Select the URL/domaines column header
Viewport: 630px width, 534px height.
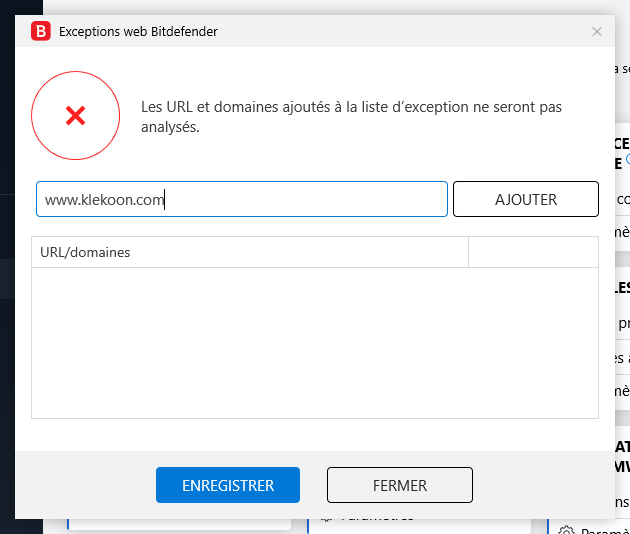[250, 252]
